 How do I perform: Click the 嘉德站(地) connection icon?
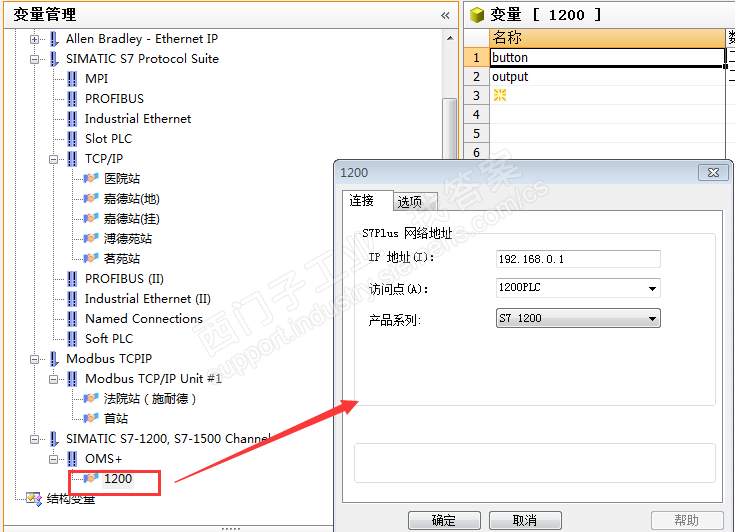click(91, 198)
